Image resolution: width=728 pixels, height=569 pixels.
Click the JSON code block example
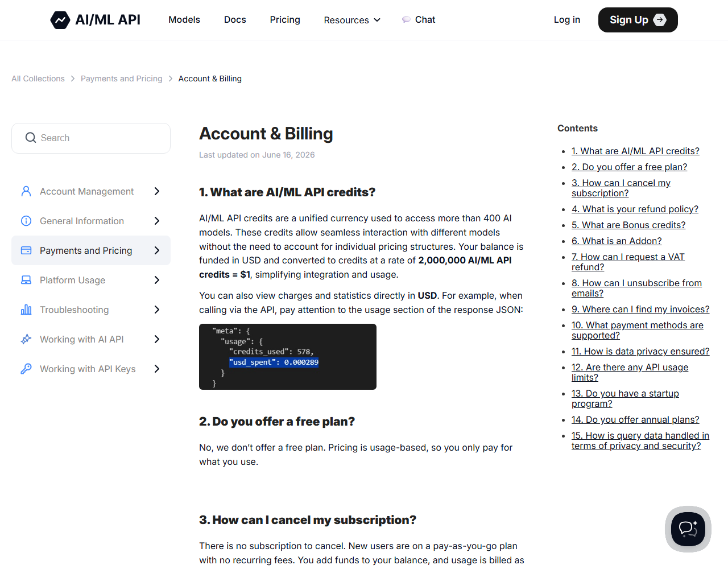pos(288,357)
